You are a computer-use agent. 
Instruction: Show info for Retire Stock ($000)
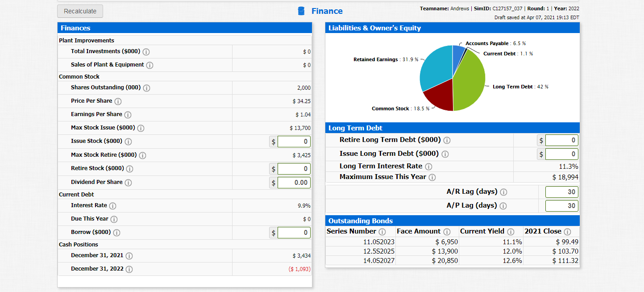click(130, 169)
